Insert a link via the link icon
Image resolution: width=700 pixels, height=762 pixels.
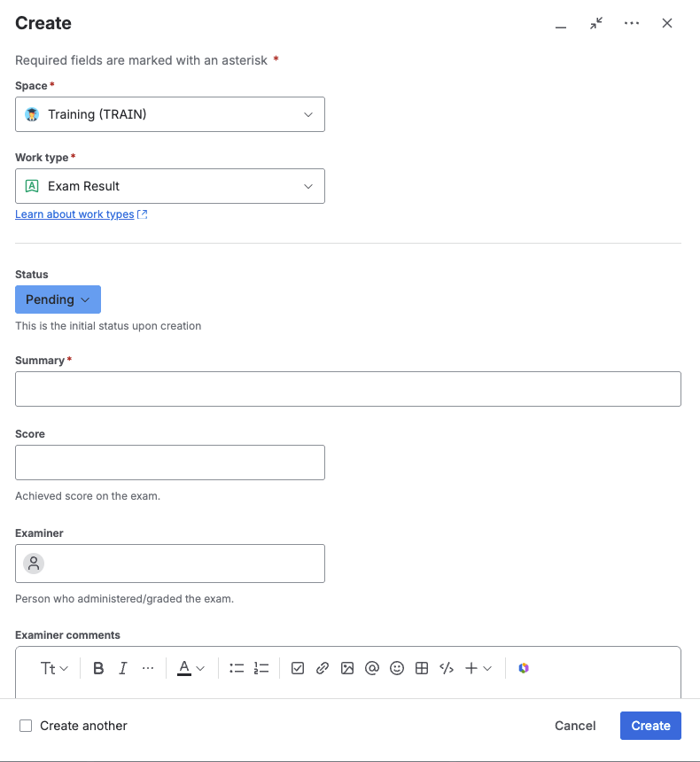pyautogui.click(x=323, y=668)
